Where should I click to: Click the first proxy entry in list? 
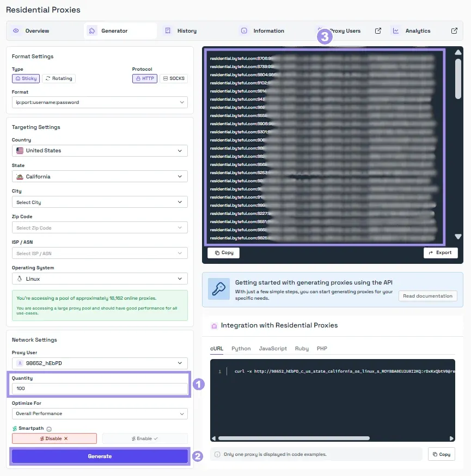pos(322,58)
